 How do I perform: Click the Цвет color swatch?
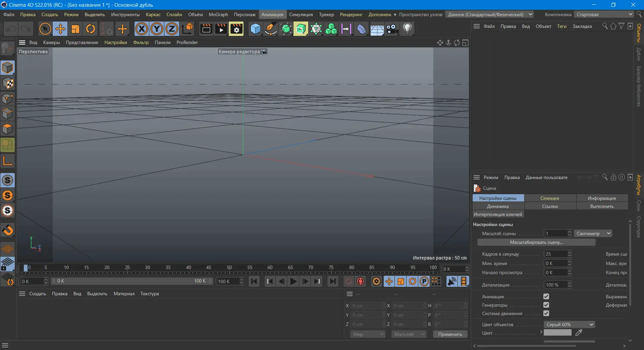(557, 332)
